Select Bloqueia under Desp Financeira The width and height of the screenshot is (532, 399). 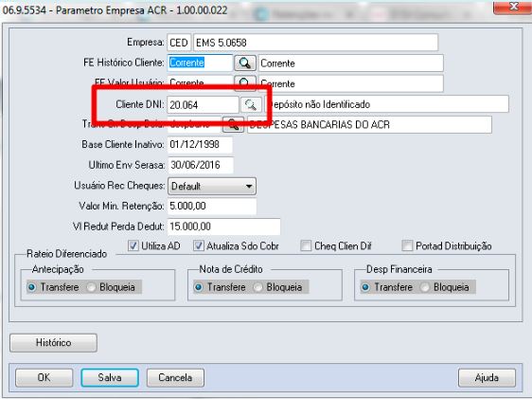click(x=425, y=287)
